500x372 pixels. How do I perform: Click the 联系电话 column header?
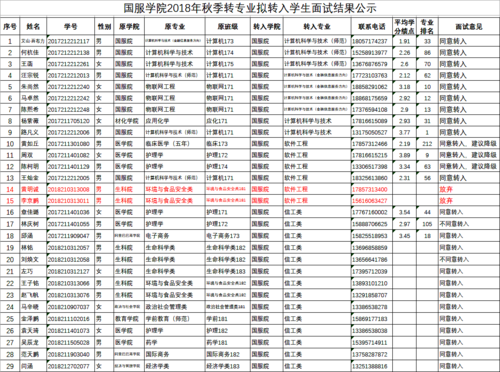click(372, 26)
